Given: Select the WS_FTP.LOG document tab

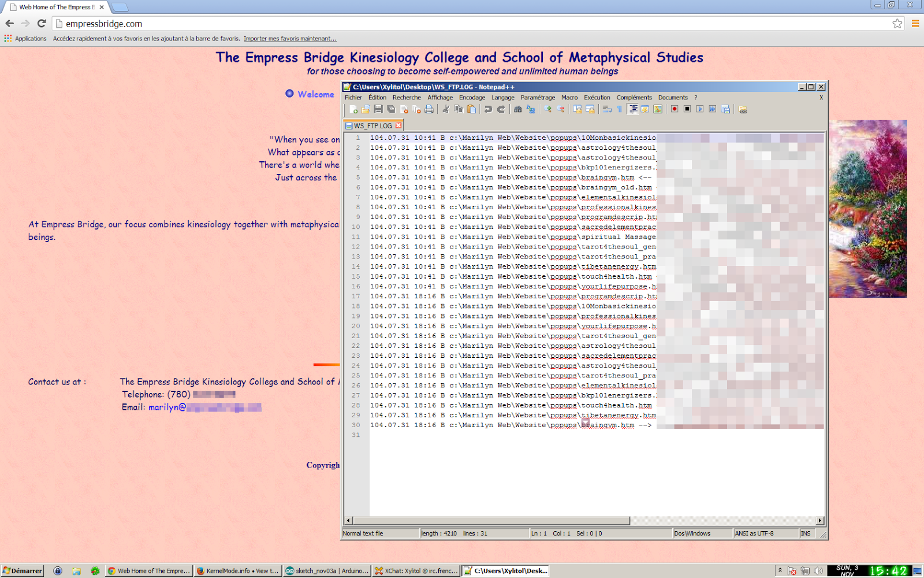Looking at the screenshot, I should pos(372,125).
